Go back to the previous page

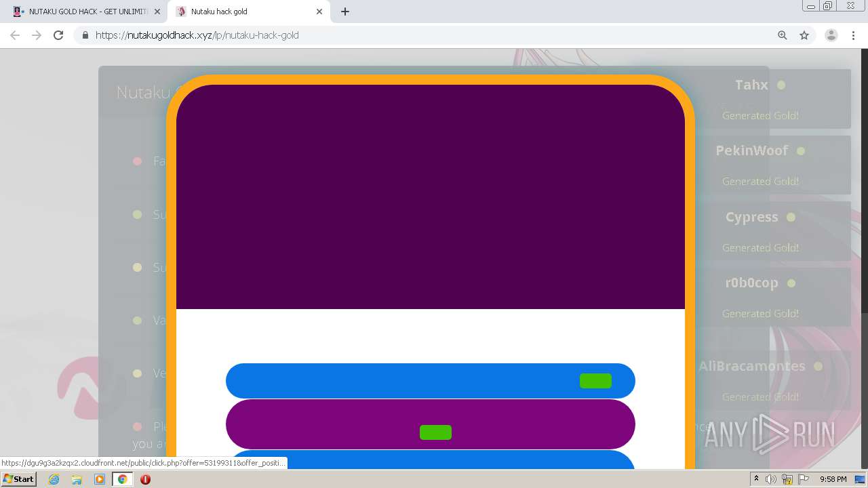click(x=15, y=35)
